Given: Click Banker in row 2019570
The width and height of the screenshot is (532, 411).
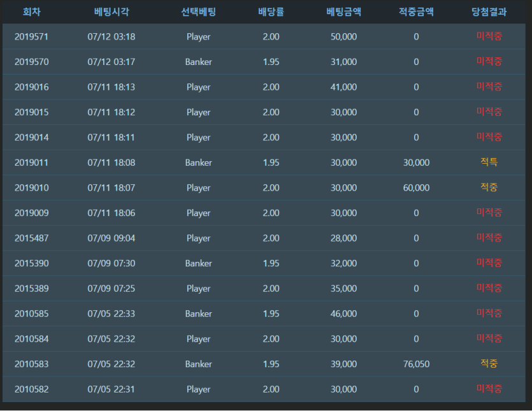Looking at the screenshot, I should tap(199, 62).
